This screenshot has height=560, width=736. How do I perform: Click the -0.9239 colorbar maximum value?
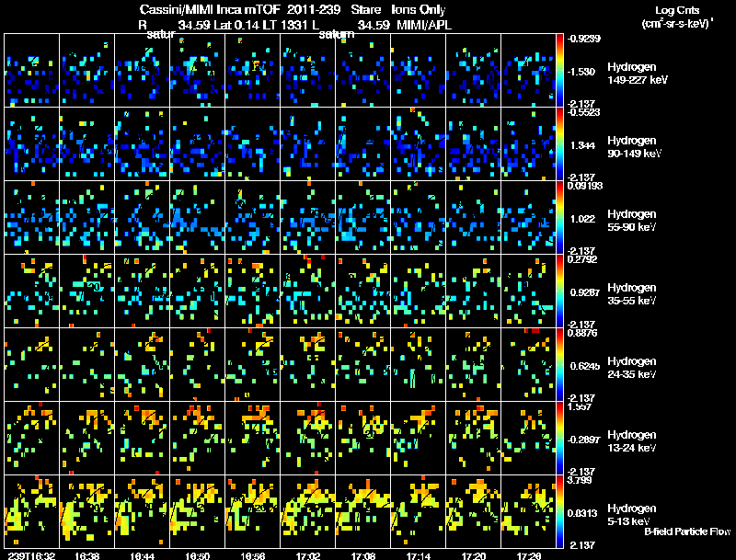(584, 39)
